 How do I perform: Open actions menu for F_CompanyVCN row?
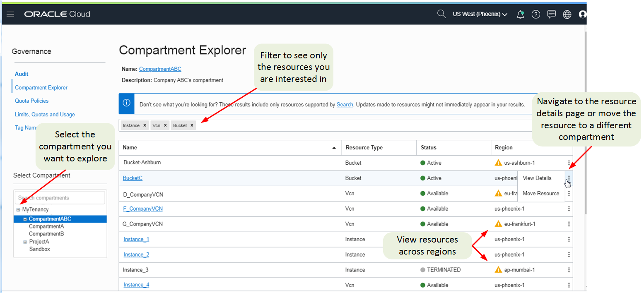[569, 209]
